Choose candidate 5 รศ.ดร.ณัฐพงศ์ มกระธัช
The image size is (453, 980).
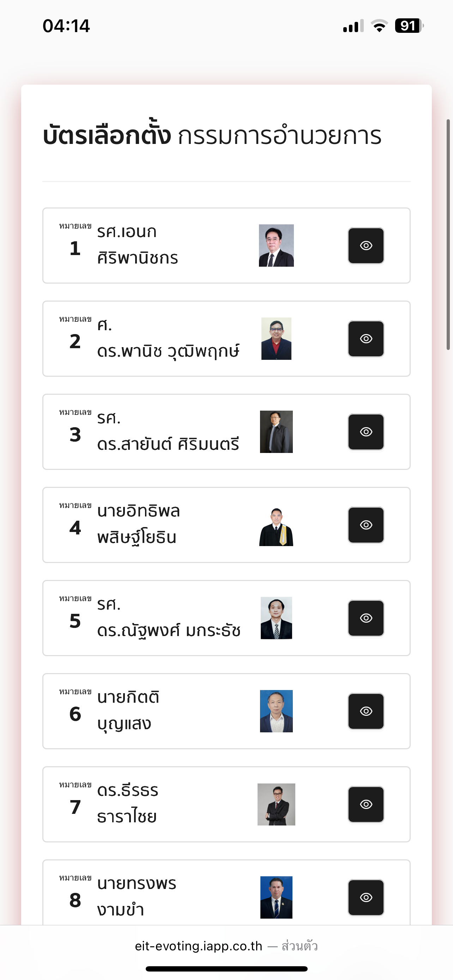click(x=226, y=618)
